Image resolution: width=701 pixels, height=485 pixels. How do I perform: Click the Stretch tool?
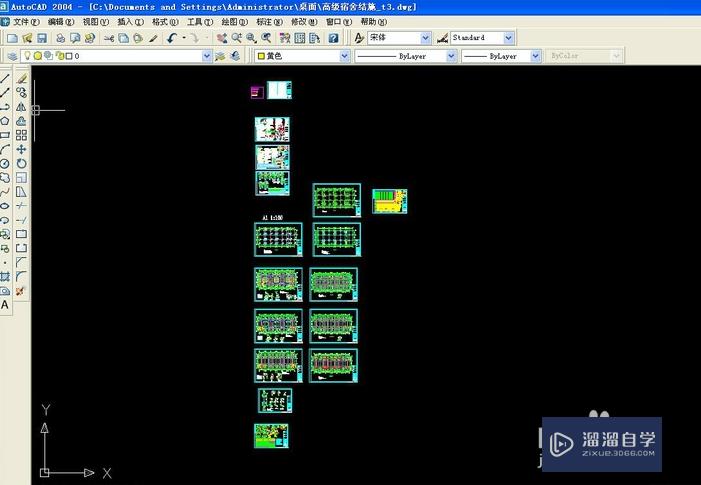coord(21,192)
